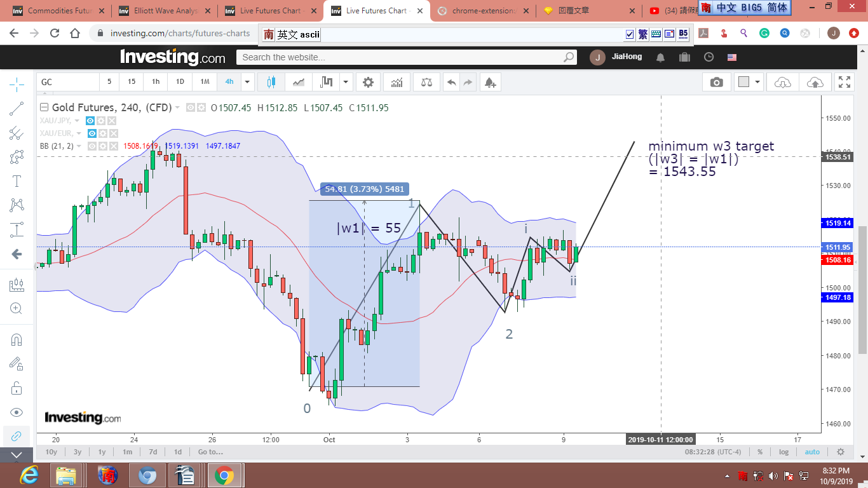Toggle XAU/JPY series visibility eye
The height and width of the screenshot is (488, 868).
pos(91,121)
